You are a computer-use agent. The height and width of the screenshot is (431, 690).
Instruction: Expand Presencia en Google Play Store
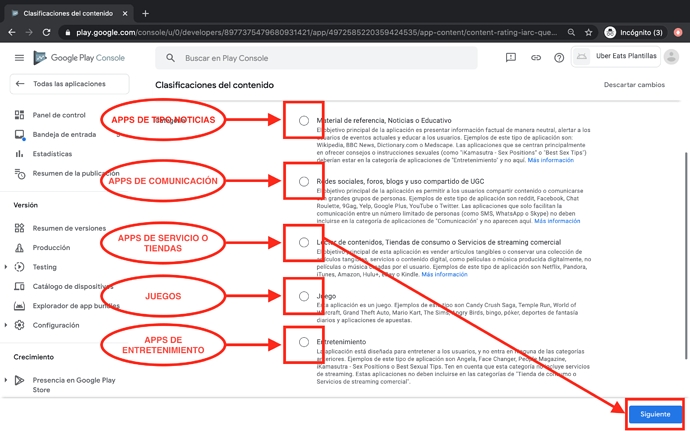tap(7, 380)
